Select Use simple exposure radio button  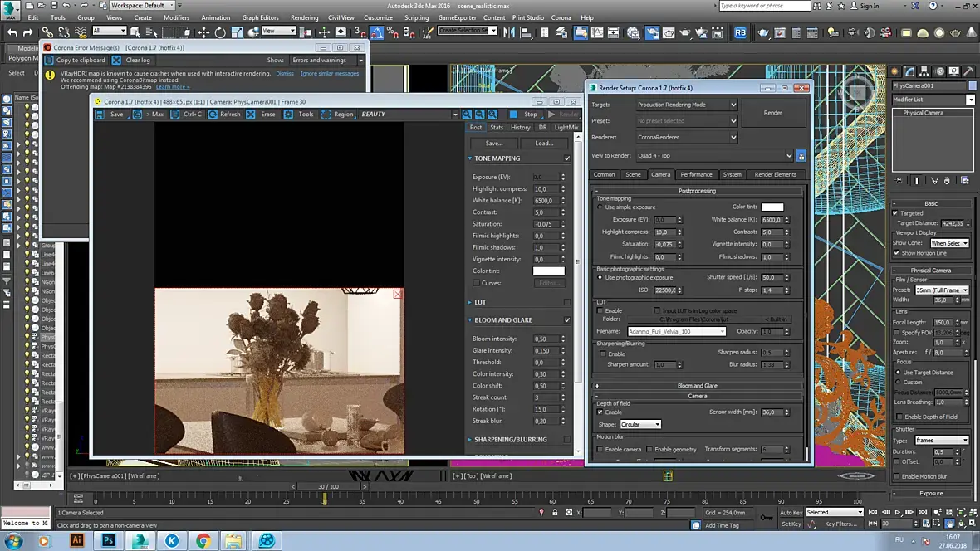[x=600, y=207]
